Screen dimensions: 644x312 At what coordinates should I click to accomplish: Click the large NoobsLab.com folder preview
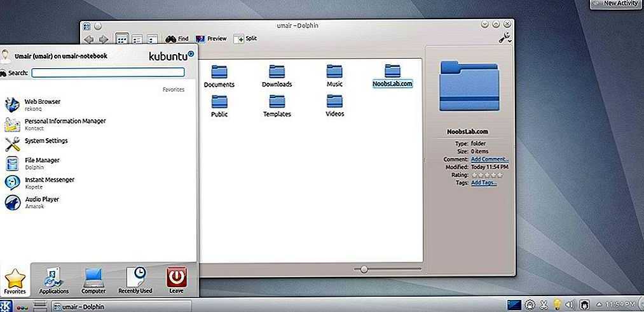pos(469,85)
